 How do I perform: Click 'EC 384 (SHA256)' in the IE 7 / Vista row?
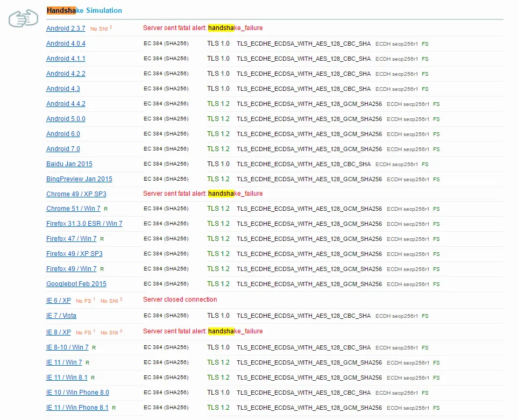[166, 316]
